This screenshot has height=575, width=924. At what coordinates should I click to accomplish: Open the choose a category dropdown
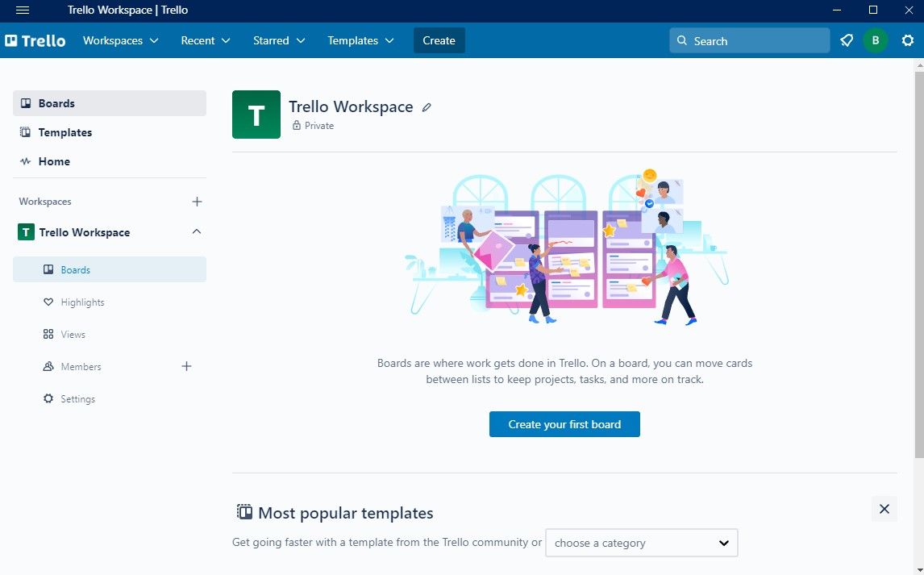point(641,544)
